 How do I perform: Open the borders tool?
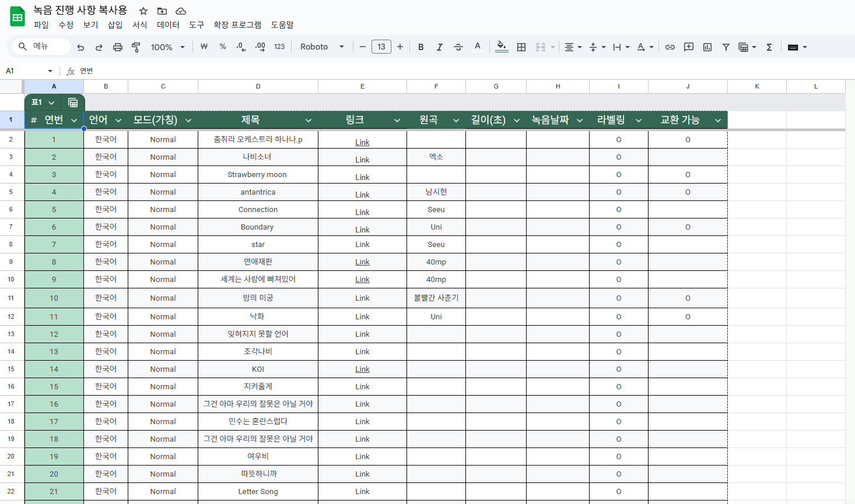521,47
